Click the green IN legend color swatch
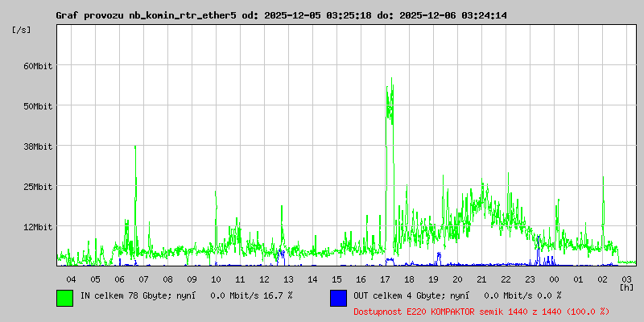The image size is (644, 322). point(64,297)
